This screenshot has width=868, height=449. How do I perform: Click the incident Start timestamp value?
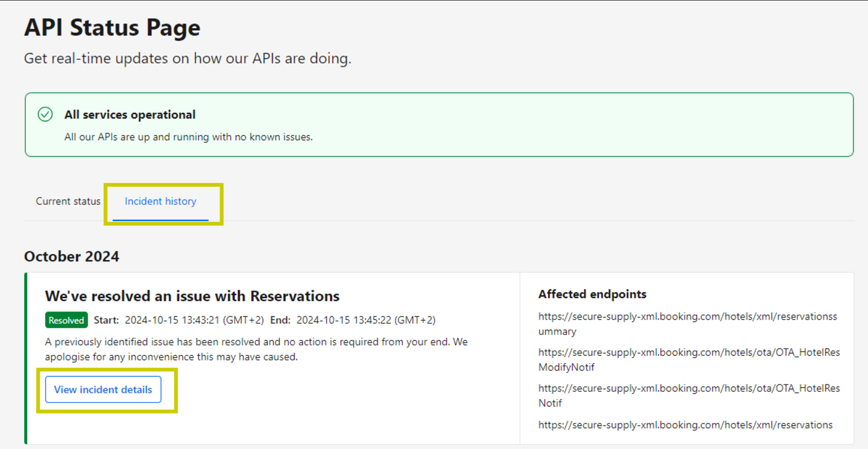tap(194, 320)
